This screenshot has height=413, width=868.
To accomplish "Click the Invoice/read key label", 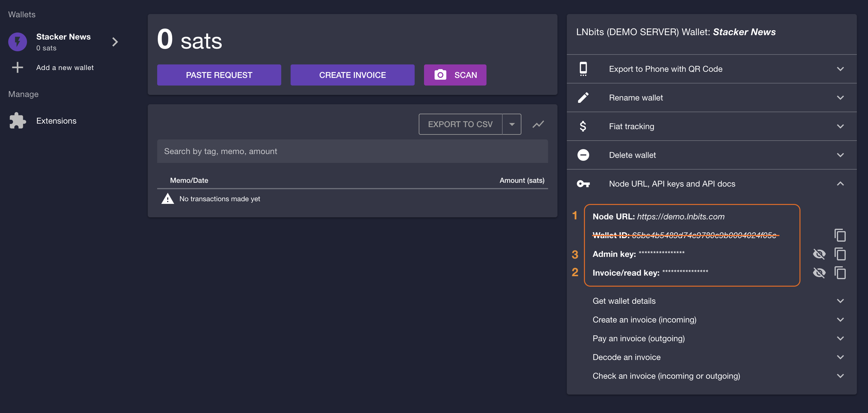I will 626,273.
